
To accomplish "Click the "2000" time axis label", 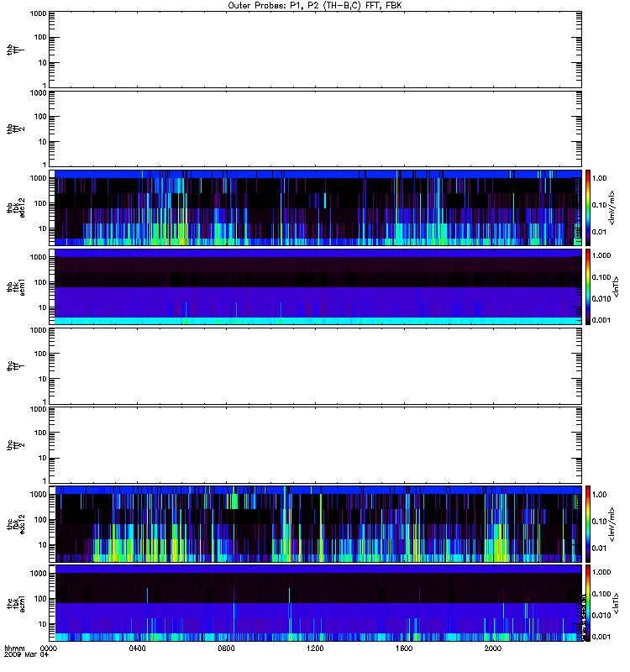I will 493,648.
